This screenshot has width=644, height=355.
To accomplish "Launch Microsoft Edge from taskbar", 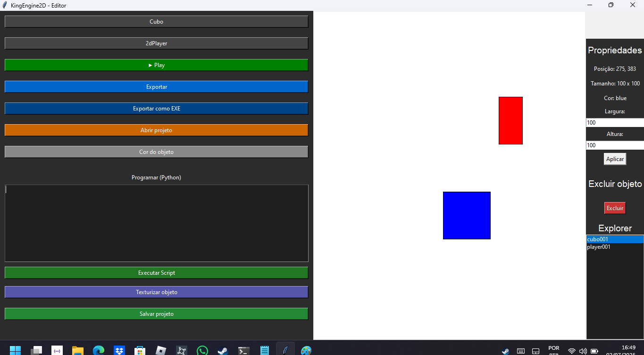I will (99, 350).
